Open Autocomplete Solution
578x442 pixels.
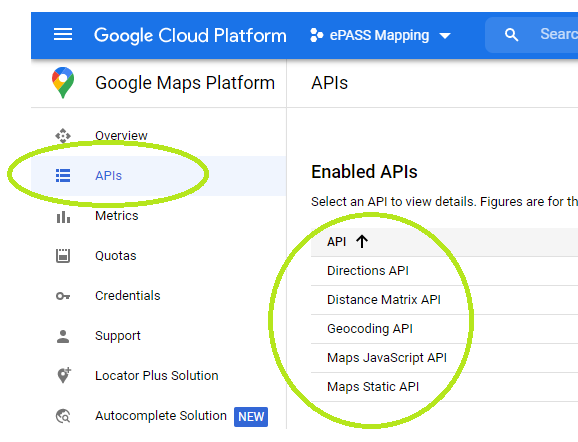159,416
